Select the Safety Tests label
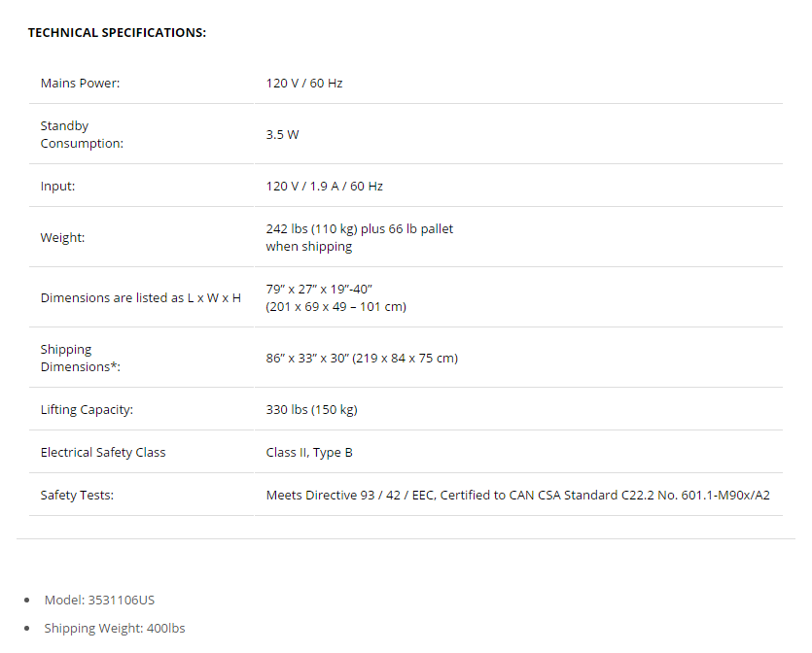The height and width of the screenshot is (653, 812). 77,496
